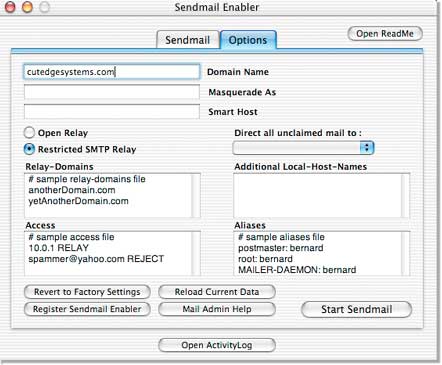This screenshot has height=365, width=442.
Task: Choose Restricted SMTP Relay option
Action: tap(29, 149)
